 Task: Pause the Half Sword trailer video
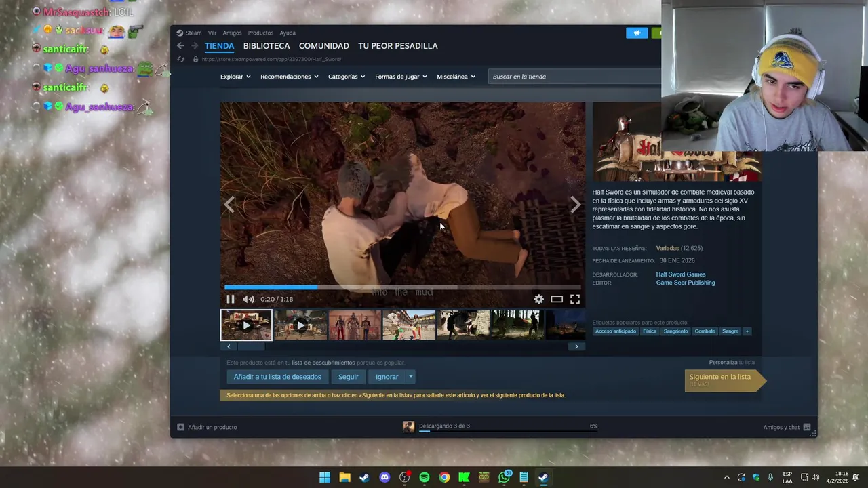[230, 299]
